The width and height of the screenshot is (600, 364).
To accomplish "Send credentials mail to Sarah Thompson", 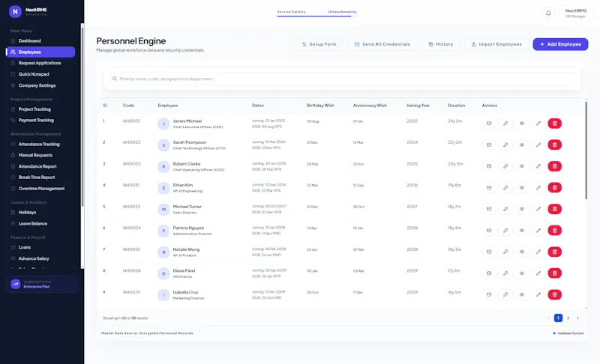I will (x=489, y=145).
